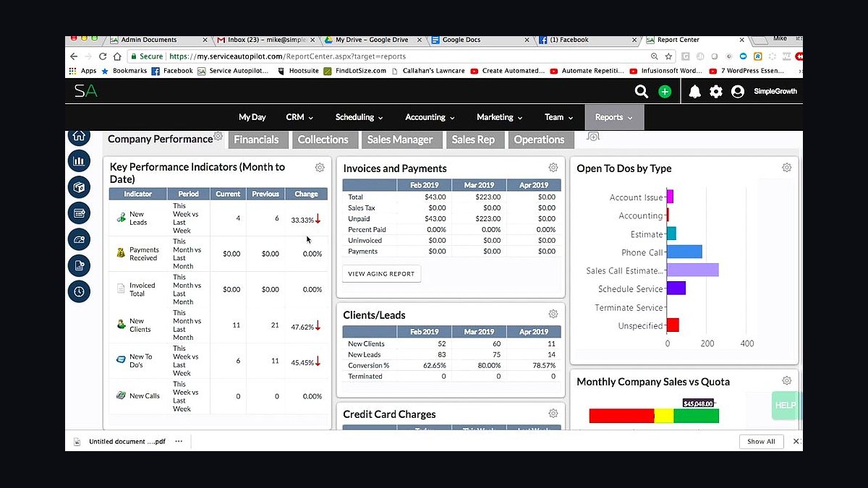Open Key Performance Indicators widget gear
Image resolution: width=868 pixels, height=488 pixels.
click(320, 168)
